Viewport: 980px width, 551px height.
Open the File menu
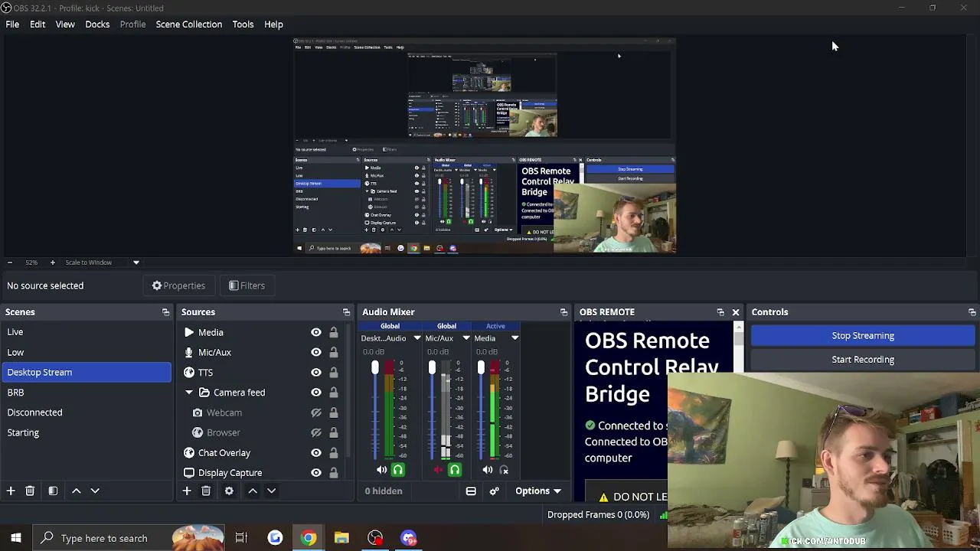pos(12,24)
